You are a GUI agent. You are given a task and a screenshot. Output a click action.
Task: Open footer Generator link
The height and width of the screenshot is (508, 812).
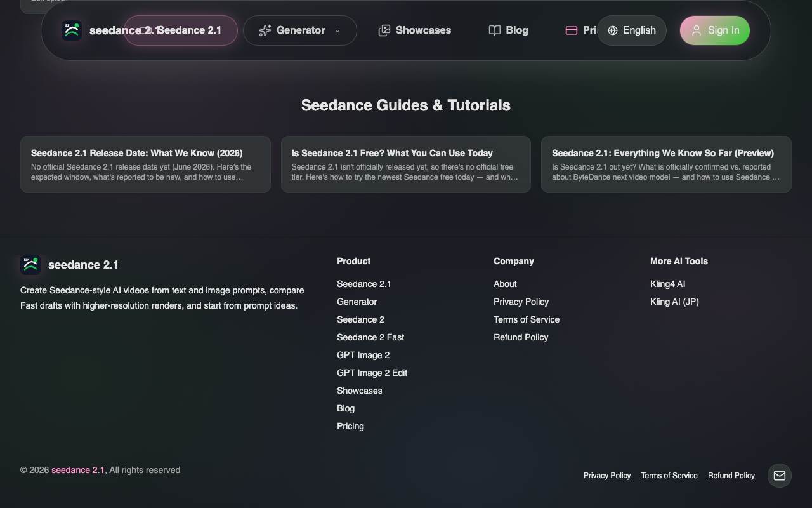click(357, 302)
